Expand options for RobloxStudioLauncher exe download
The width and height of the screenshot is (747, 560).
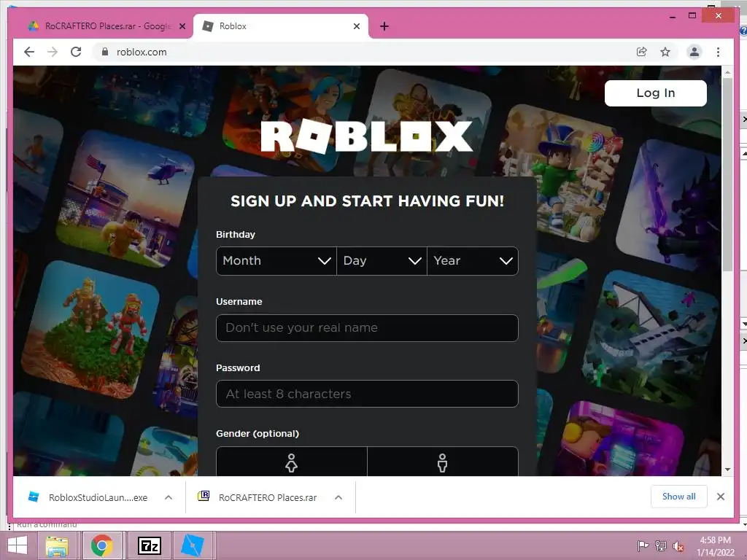coord(169,497)
